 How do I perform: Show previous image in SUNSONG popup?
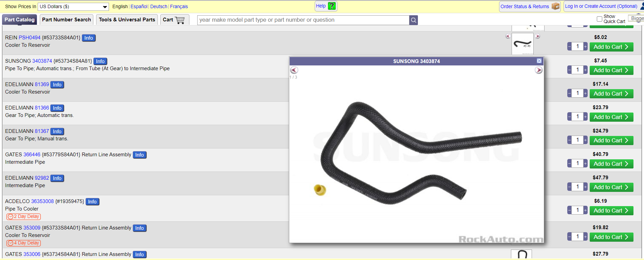(294, 70)
